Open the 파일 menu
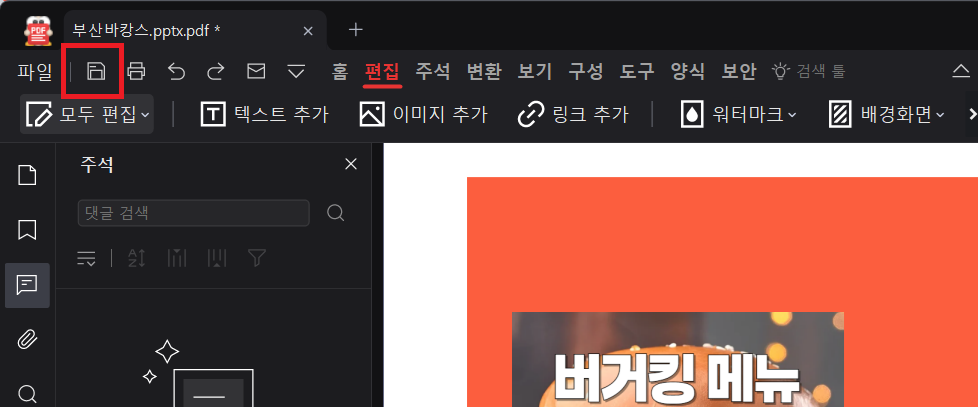 35,72
